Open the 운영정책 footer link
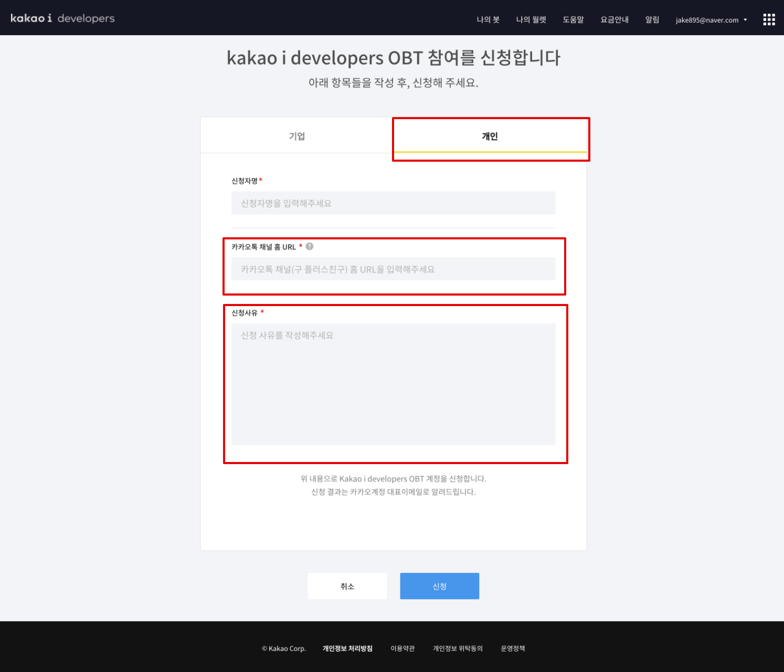784x672 pixels. coord(513,648)
